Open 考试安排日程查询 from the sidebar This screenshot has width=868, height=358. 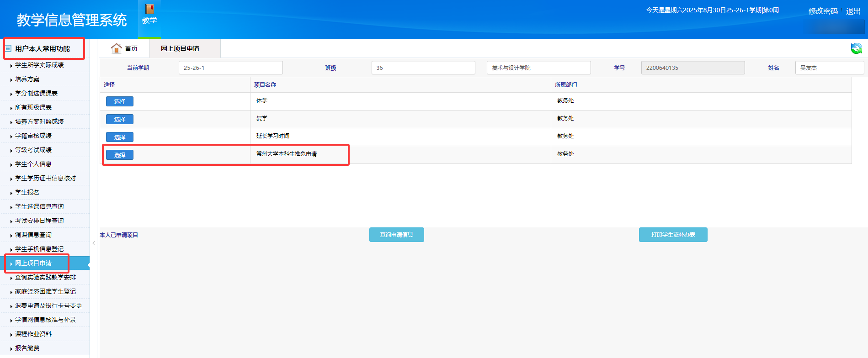tap(39, 221)
